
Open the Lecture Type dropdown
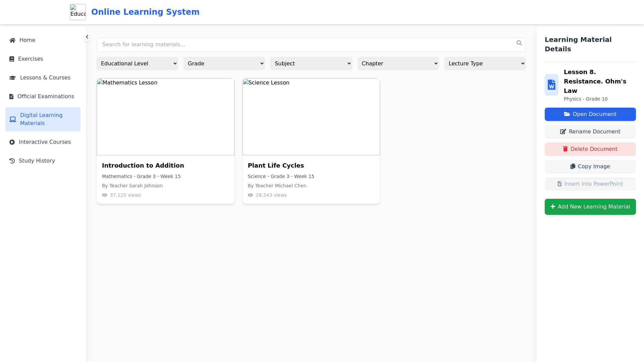[485, 63]
